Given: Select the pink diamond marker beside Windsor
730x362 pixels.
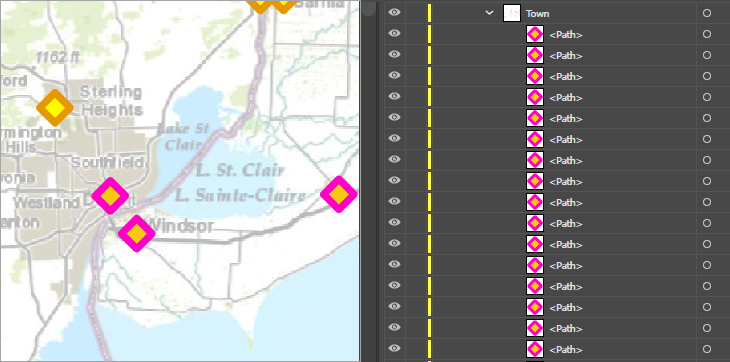Looking at the screenshot, I should [136, 234].
